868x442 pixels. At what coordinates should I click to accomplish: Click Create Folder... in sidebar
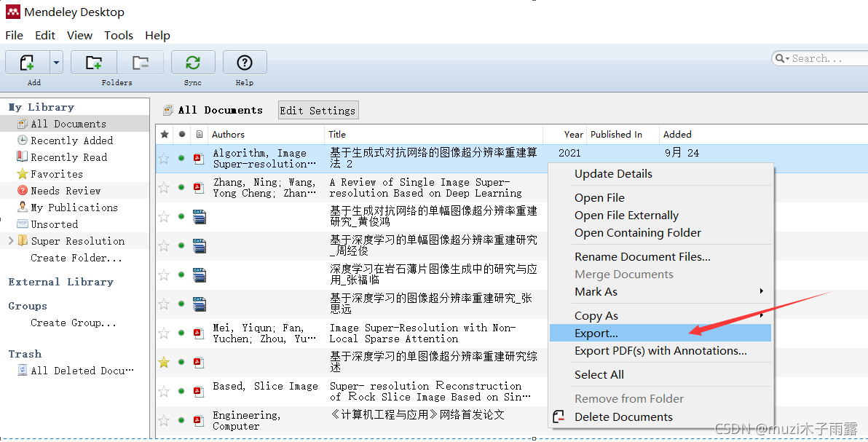point(76,258)
